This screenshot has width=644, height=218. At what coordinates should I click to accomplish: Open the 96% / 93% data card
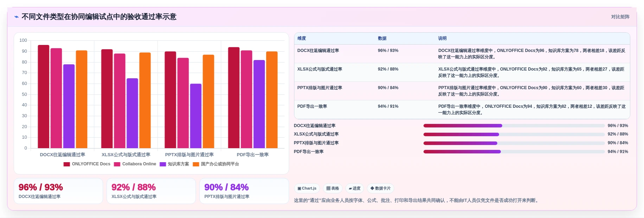58,191
